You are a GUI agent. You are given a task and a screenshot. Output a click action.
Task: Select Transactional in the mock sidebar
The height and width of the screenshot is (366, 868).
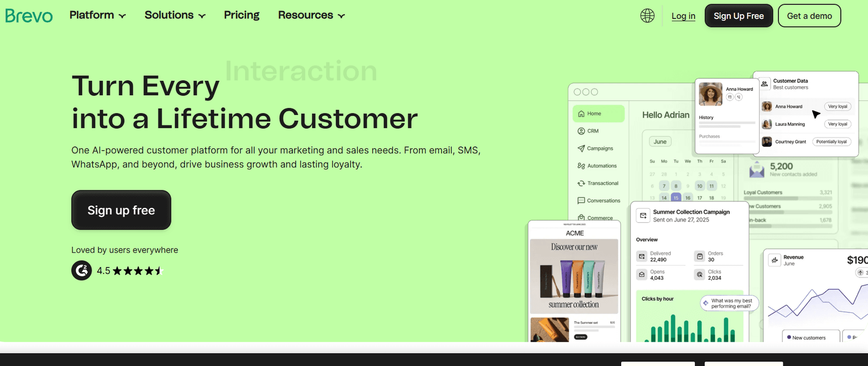pos(598,183)
